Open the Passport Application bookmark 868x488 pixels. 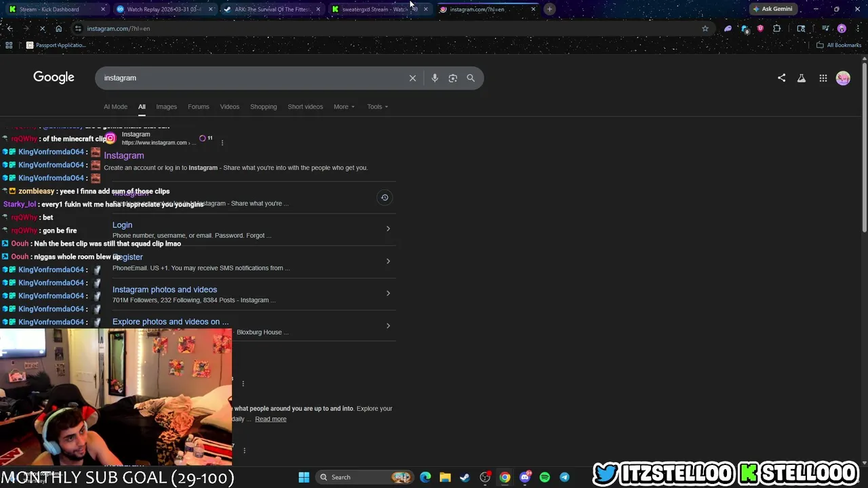(56, 45)
